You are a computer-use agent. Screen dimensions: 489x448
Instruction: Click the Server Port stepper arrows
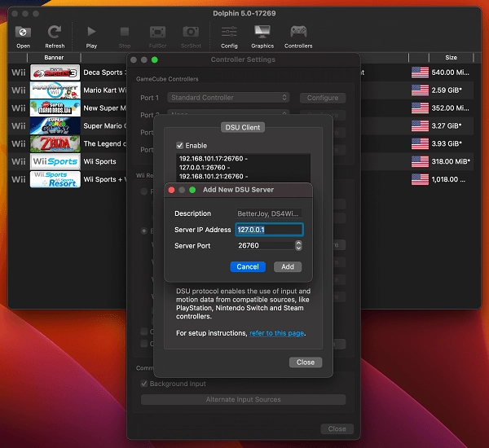(x=298, y=245)
